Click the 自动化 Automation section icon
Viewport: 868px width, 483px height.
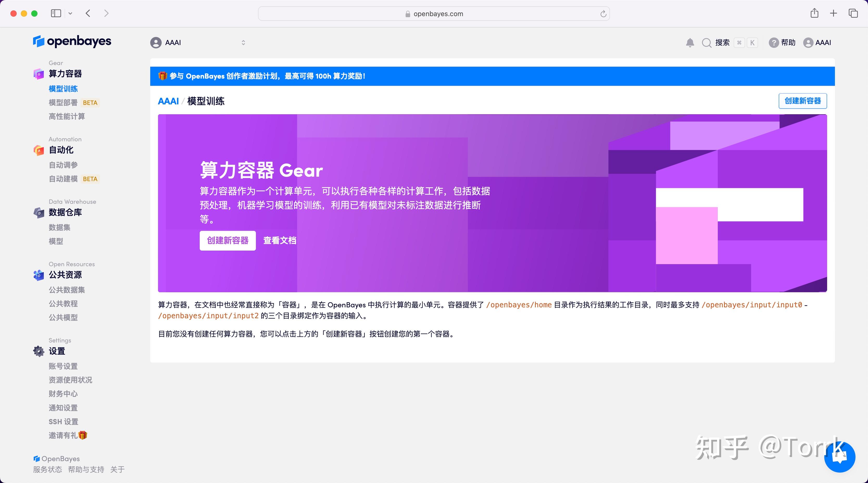tap(39, 150)
